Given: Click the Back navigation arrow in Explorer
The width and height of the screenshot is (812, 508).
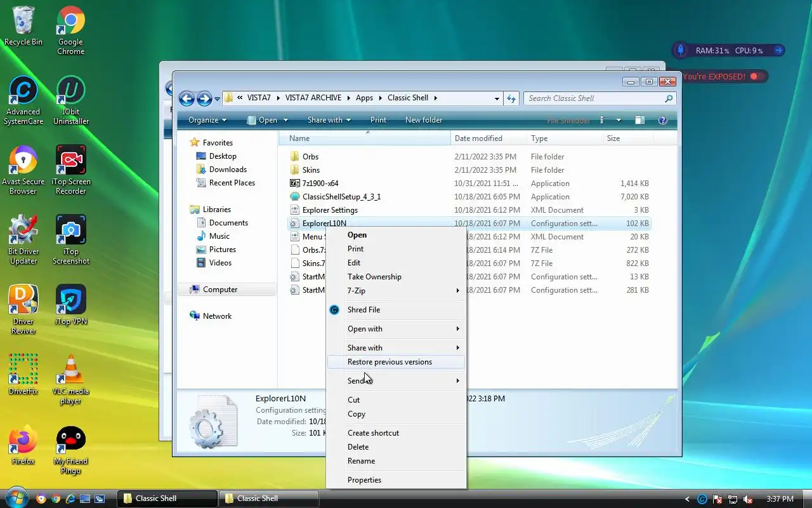Looking at the screenshot, I should [187, 98].
